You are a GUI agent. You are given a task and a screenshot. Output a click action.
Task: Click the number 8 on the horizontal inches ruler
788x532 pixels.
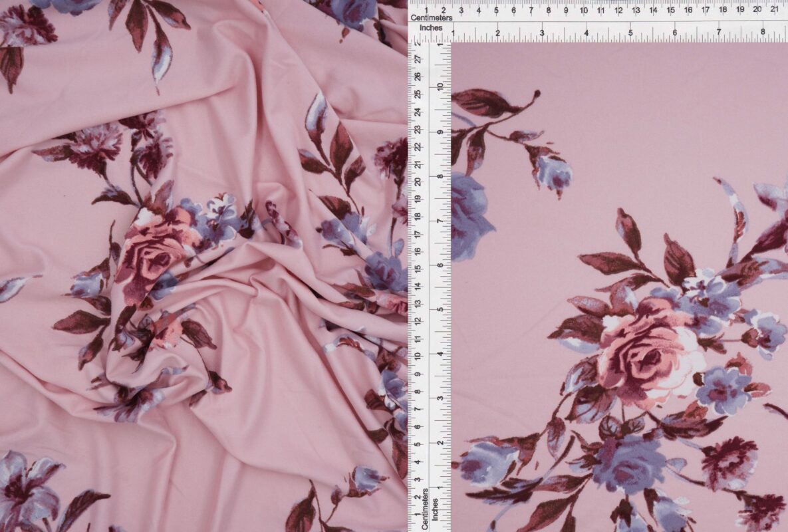[x=762, y=31]
